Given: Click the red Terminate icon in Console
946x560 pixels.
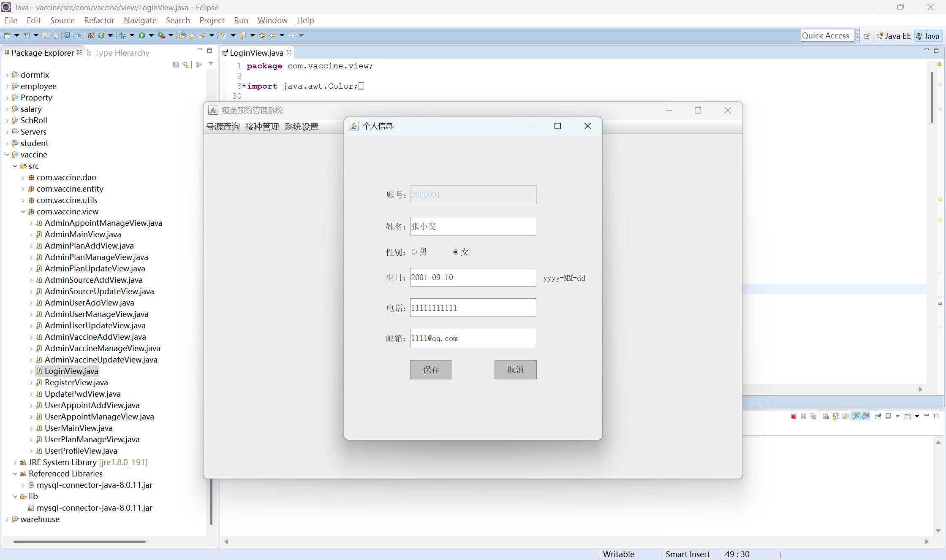Looking at the screenshot, I should 794,416.
